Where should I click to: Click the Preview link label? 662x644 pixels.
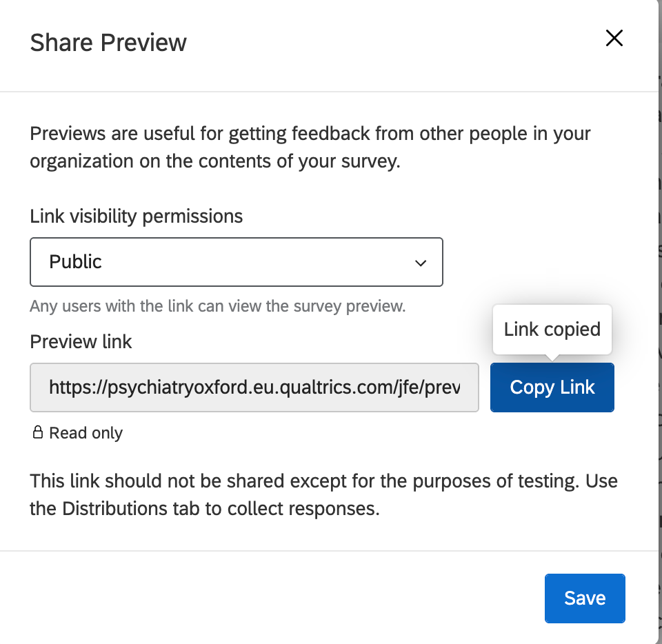81,341
